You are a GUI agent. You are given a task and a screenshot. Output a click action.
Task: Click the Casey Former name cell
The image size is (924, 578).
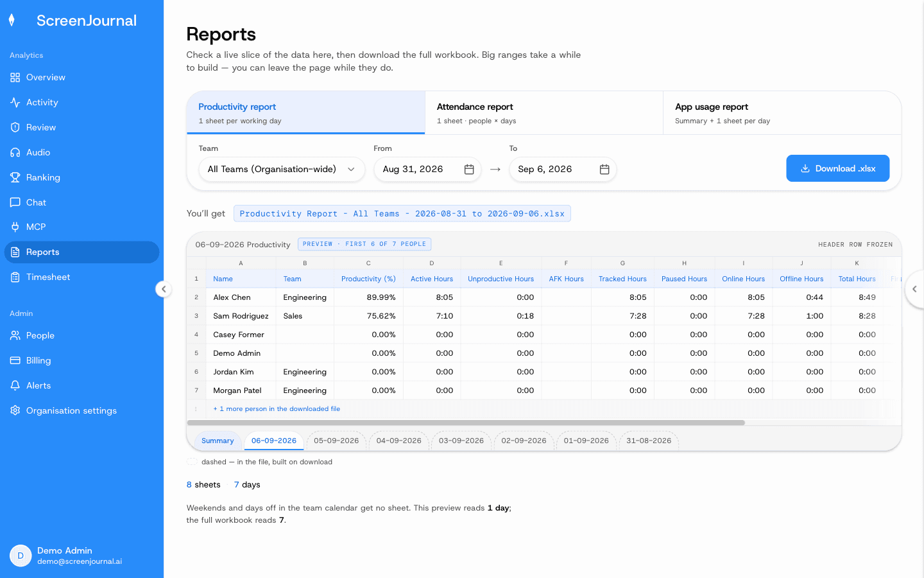tap(241, 335)
